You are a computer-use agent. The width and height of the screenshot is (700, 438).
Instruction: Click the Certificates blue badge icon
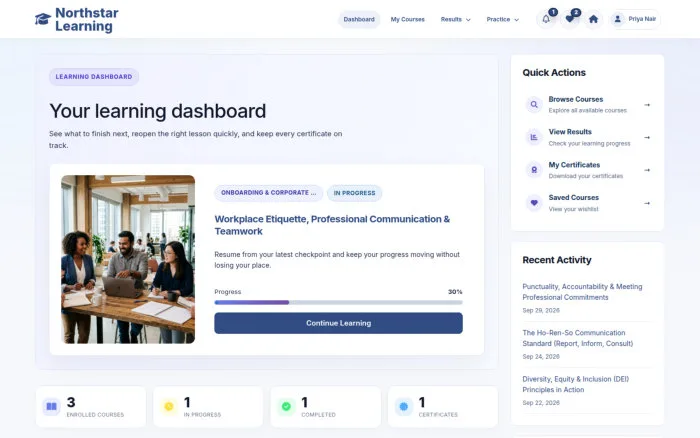(x=404, y=407)
